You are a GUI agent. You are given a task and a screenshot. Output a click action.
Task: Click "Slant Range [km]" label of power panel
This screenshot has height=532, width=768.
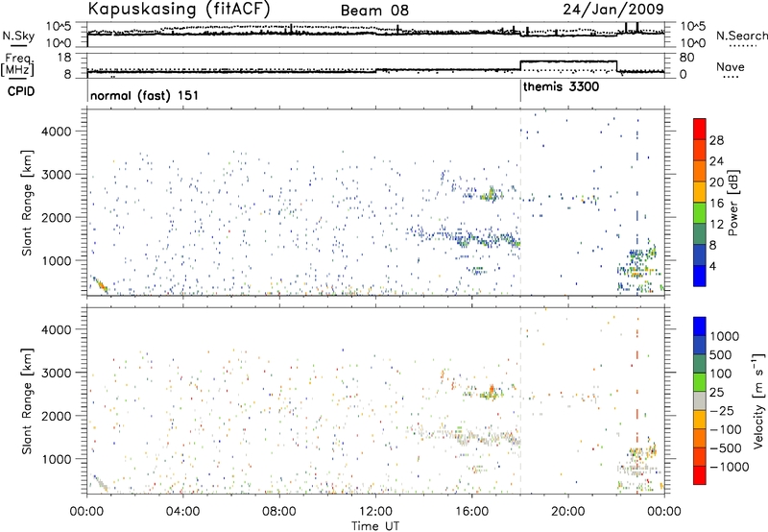pos(27,203)
